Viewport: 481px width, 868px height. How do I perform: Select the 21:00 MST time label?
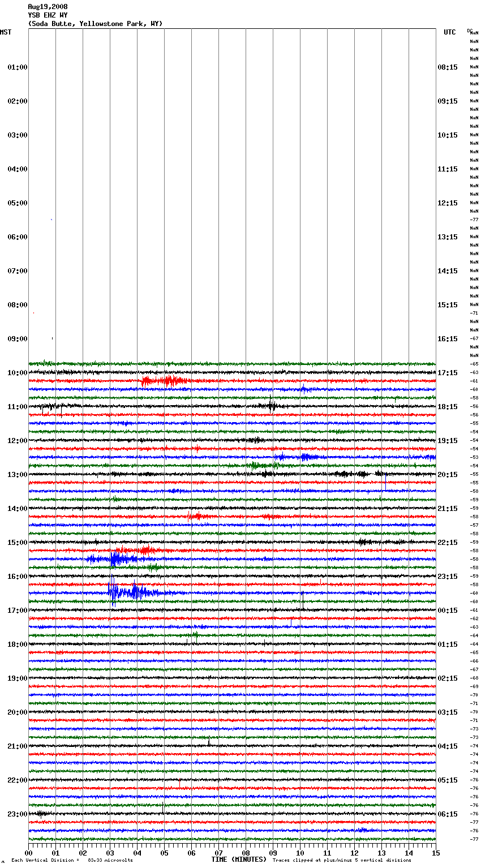pos(18,746)
